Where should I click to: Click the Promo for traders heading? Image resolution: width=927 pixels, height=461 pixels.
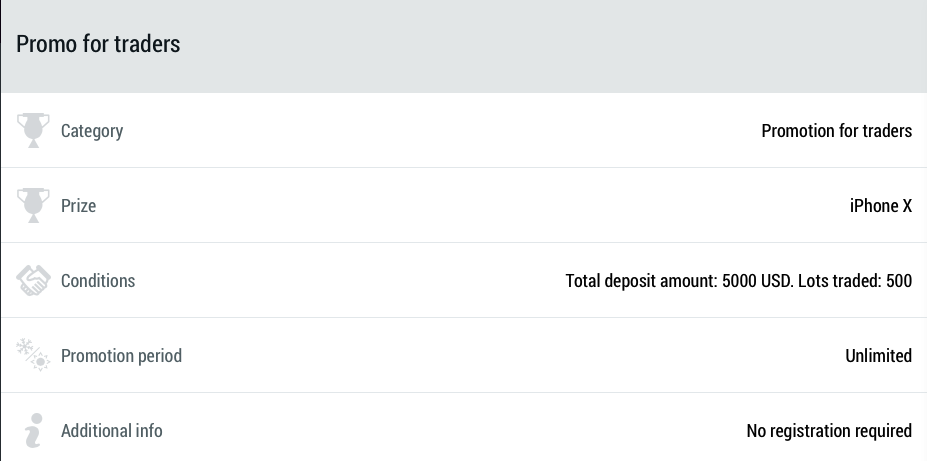point(98,44)
